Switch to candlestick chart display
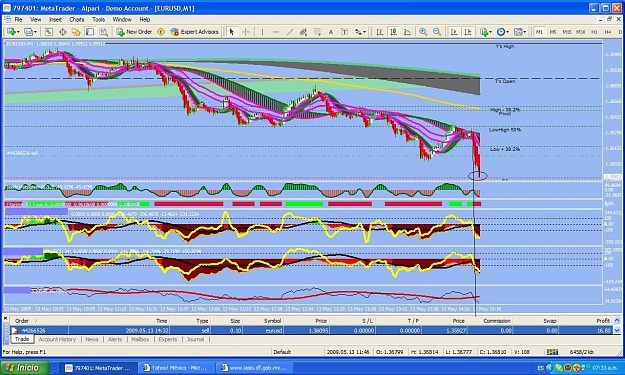This screenshot has width=625, height=375. (393, 32)
